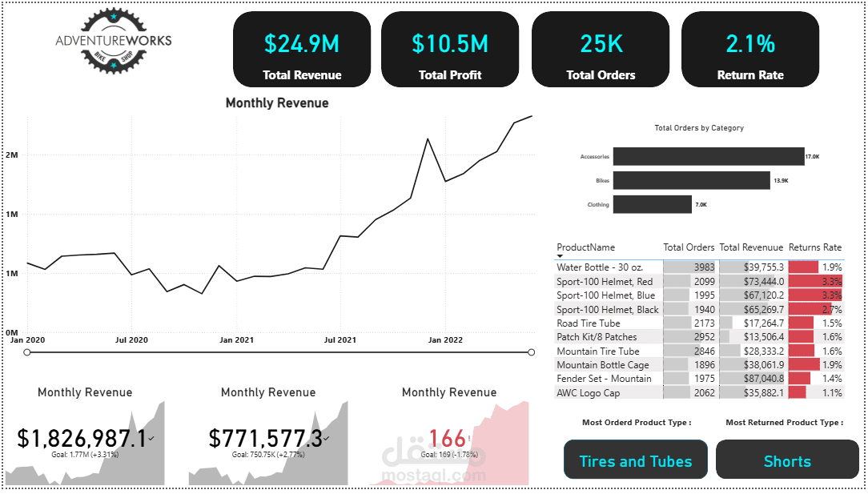Select the Mountain Tire Tube product name
The image size is (868, 494).
tap(598, 351)
